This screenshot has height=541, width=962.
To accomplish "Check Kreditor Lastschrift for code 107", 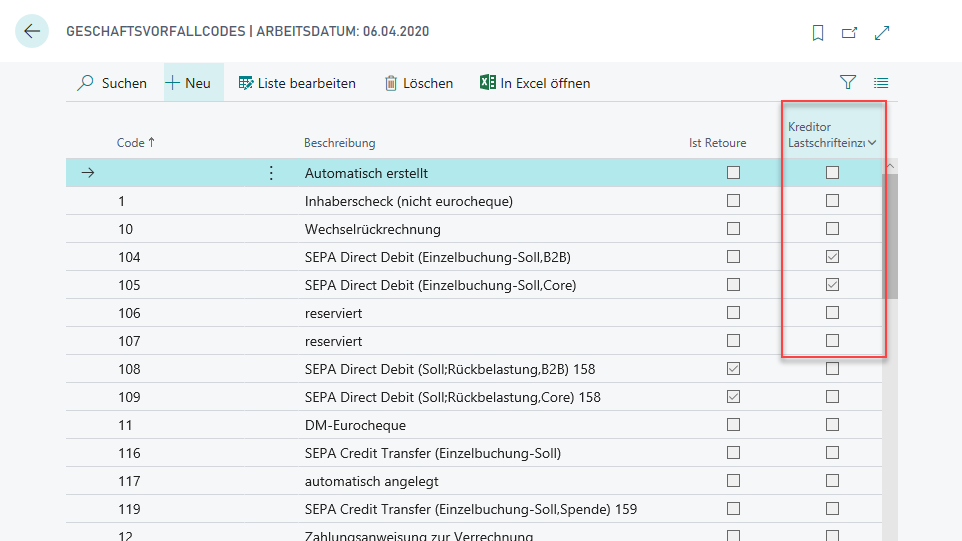I will [832, 340].
